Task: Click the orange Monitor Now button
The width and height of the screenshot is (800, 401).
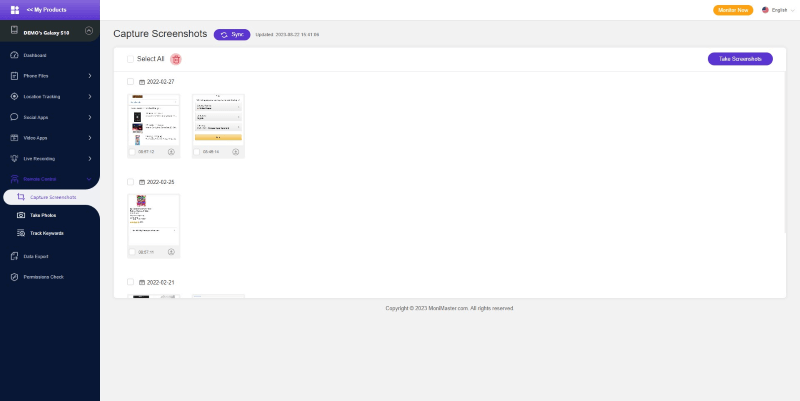Action: point(733,10)
